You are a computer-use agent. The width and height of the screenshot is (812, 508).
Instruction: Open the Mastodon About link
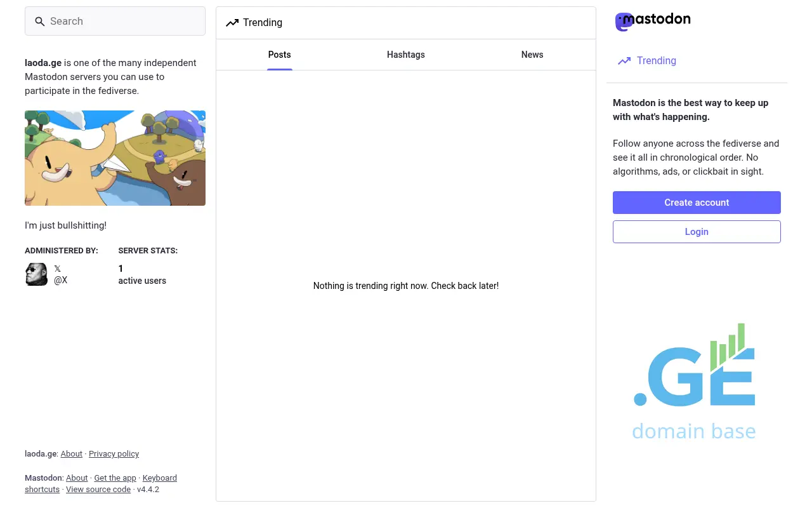[x=77, y=478]
